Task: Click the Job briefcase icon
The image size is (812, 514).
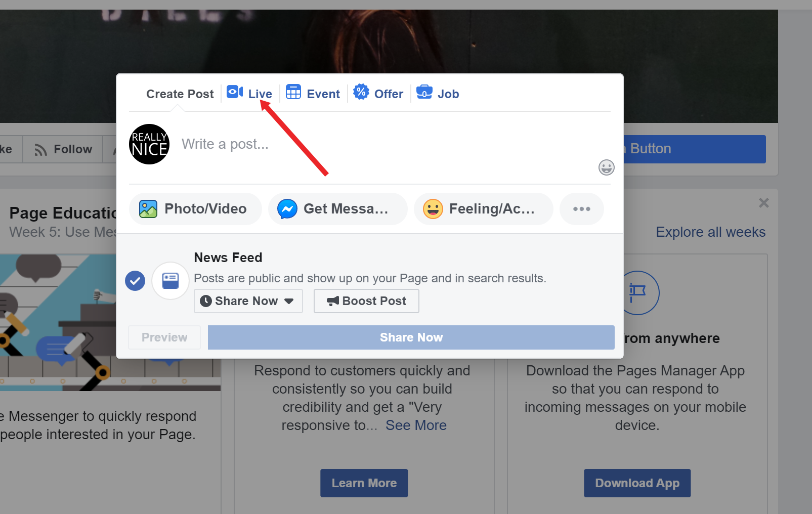Action: (x=424, y=92)
